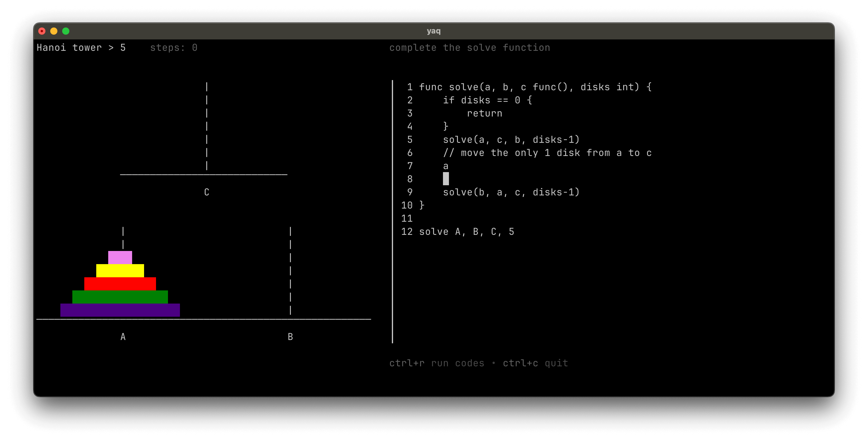This screenshot has width=868, height=441.
Task: Click the comment on code line 6
Action: [x=547, y=153]
